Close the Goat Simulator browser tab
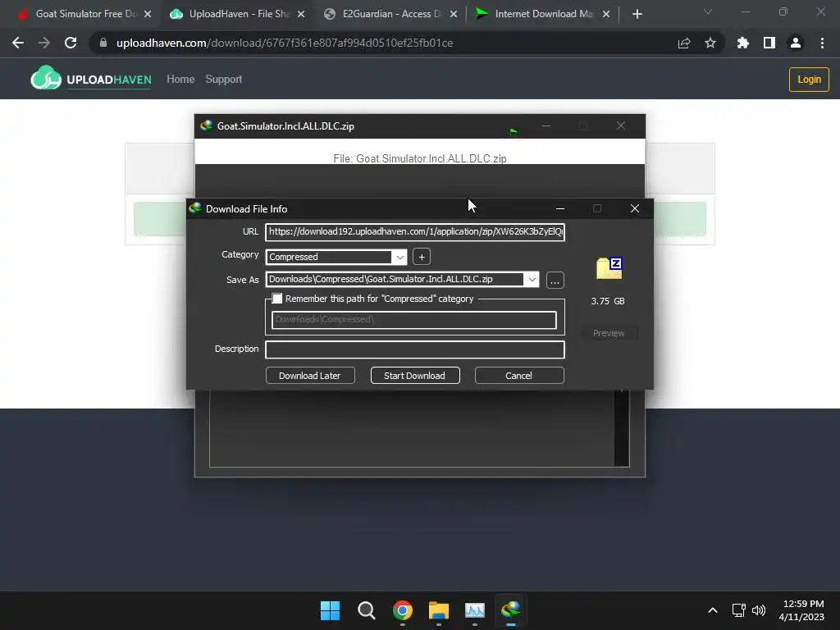This screenshot has width=840, height=630. click(148, 14)
